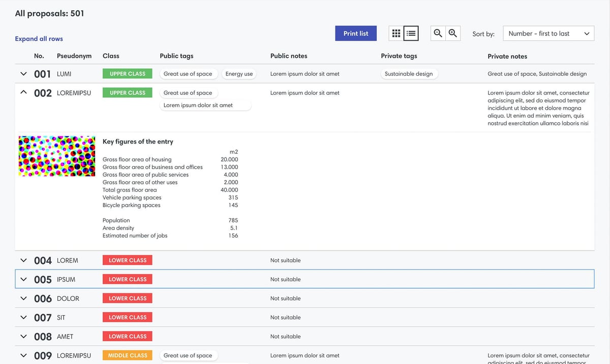Click the zoom out magnifier icon
This screenshot has height=364, width=610.
438,34
